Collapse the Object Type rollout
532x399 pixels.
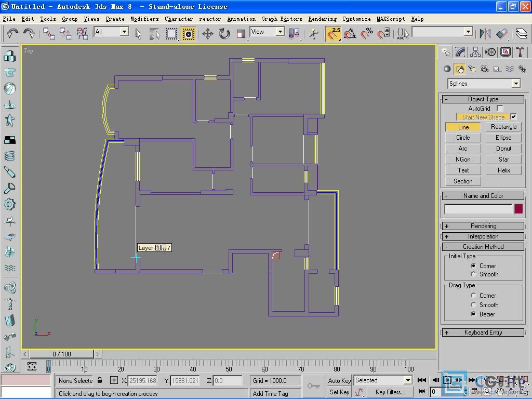[x=483, y=99]
